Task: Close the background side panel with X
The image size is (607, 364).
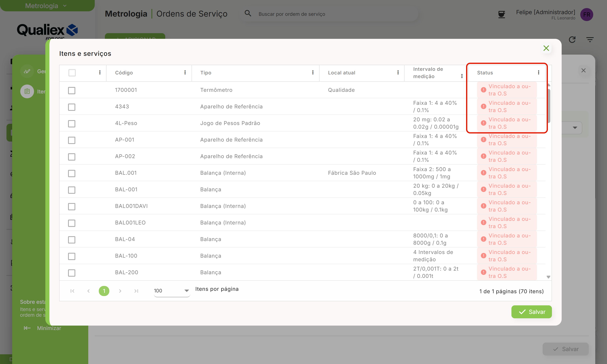Action: pyautogui.click(x=584, y=70)
